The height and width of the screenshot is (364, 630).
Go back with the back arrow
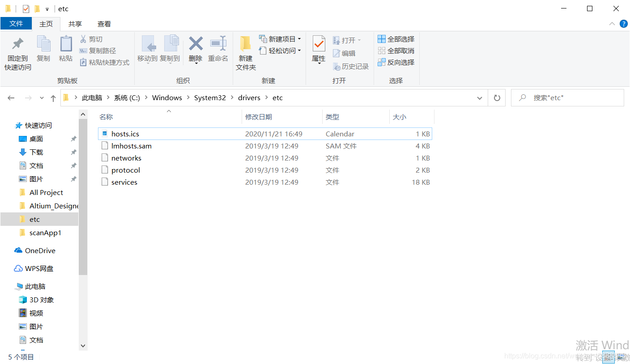(x=11, y=98)
